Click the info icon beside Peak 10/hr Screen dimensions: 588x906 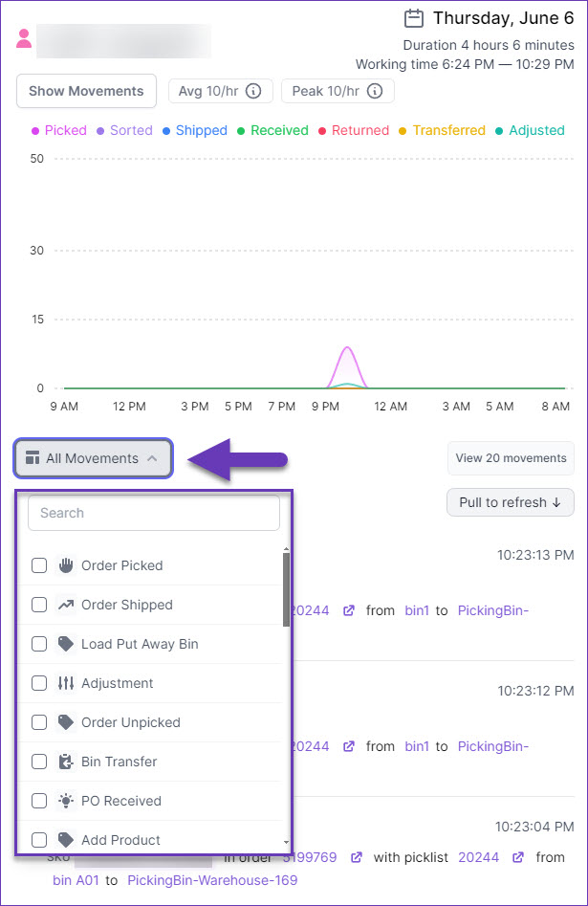pos(375,92)
